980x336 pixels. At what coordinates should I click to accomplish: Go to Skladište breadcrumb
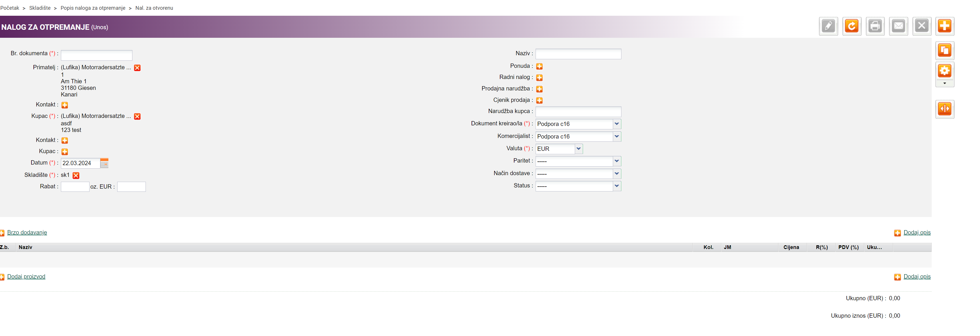39,8
